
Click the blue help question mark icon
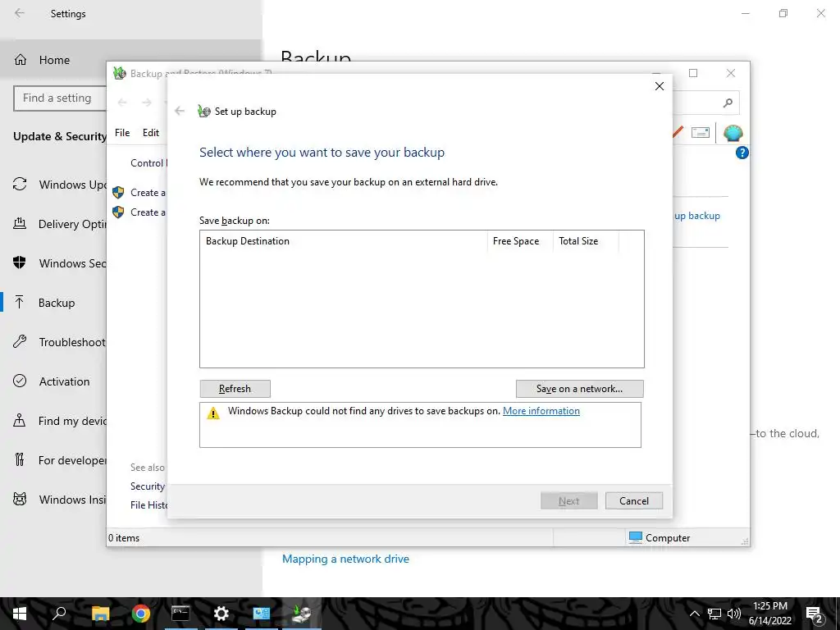pyautogui.click(x=742, y=153)
